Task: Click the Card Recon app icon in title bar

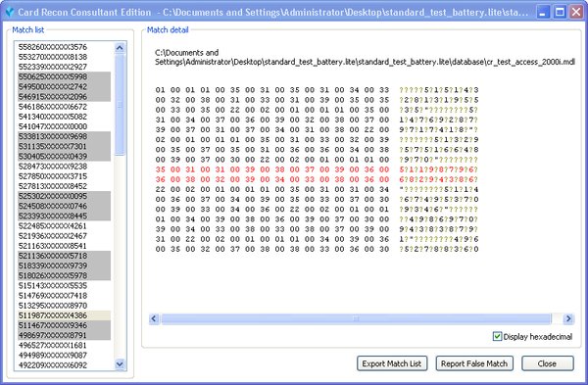Action: [10, 13]
